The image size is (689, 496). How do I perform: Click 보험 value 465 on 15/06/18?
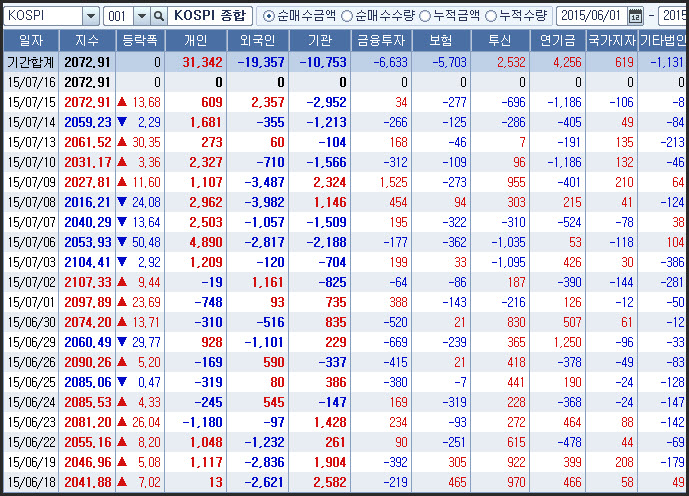pyautogui.click(x=457, y=482)
